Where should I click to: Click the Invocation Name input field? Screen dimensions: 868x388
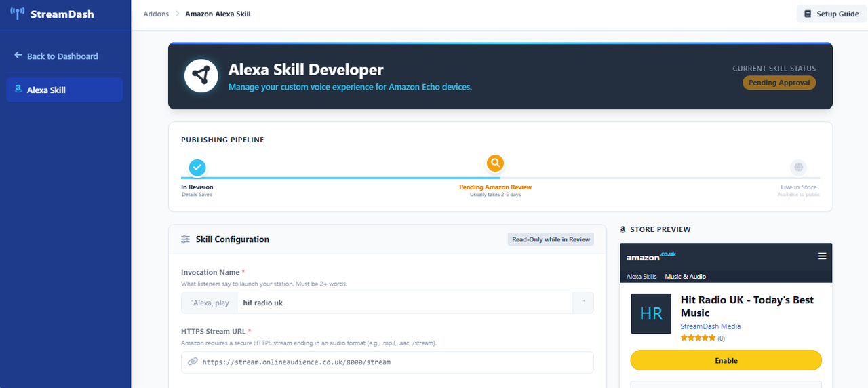pos(405,303)
